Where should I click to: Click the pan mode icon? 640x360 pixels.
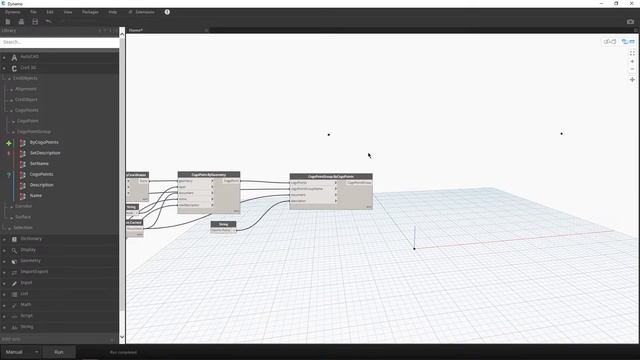pos(632,80)
